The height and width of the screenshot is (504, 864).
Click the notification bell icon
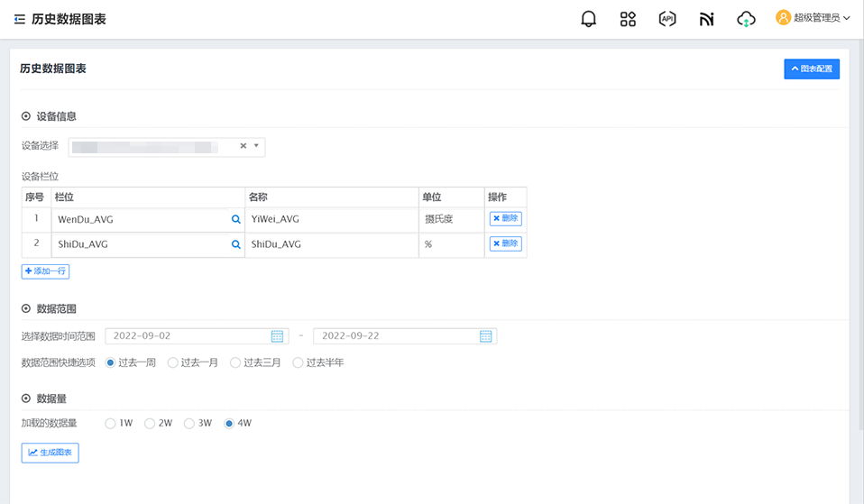pos(589,19)
